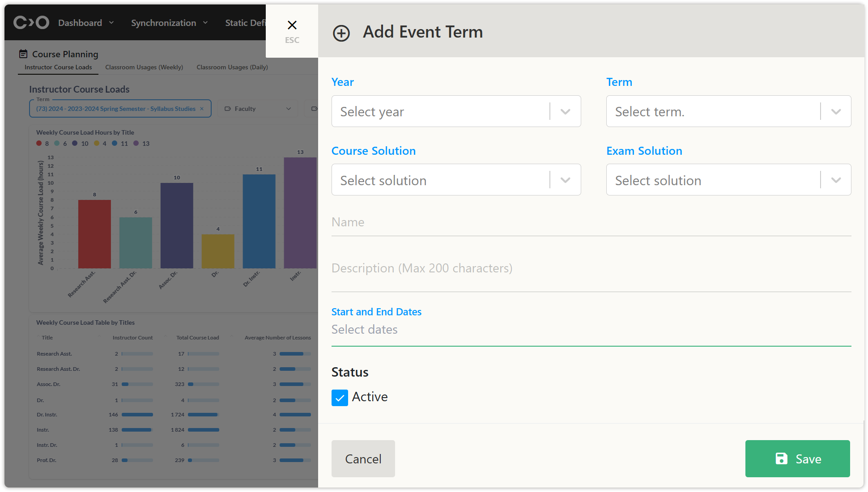This screenshot has height=492, width=868.
Task: Click the X close icon above ESC
Action: [292, 25]
